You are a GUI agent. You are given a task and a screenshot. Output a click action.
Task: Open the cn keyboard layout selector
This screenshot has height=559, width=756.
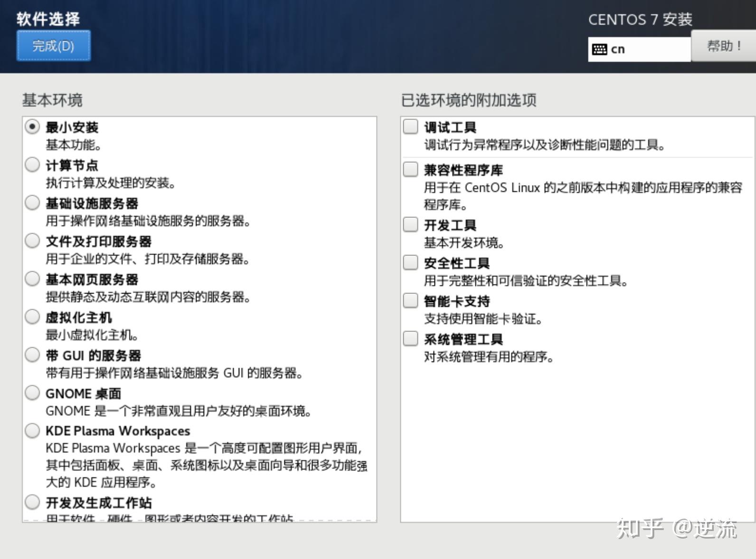coord(639,49)
